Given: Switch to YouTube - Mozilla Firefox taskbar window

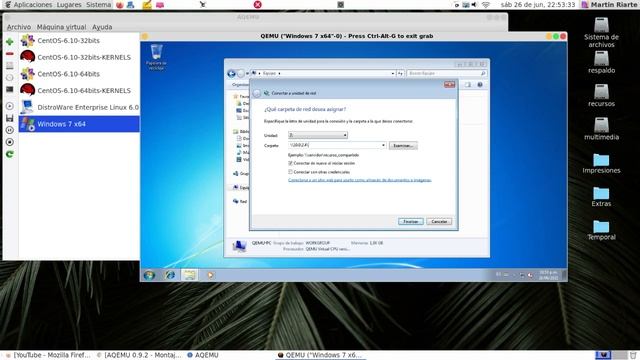Looking at the screenshot, I should [48, 355].
